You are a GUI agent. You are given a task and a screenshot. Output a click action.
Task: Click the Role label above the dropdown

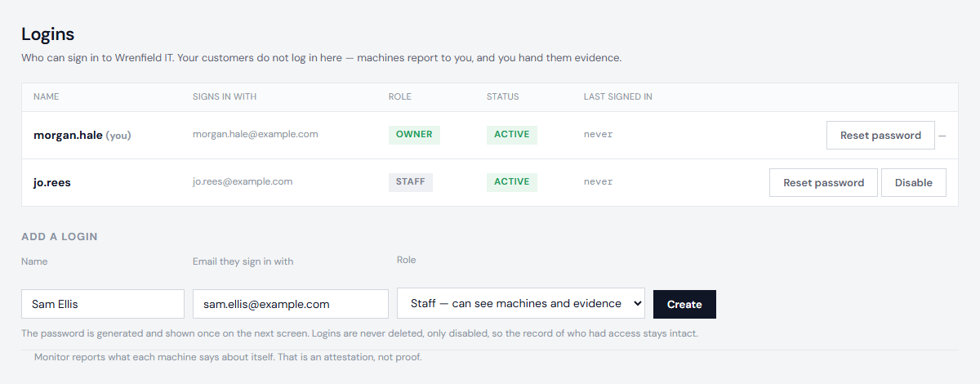point(407,260)
